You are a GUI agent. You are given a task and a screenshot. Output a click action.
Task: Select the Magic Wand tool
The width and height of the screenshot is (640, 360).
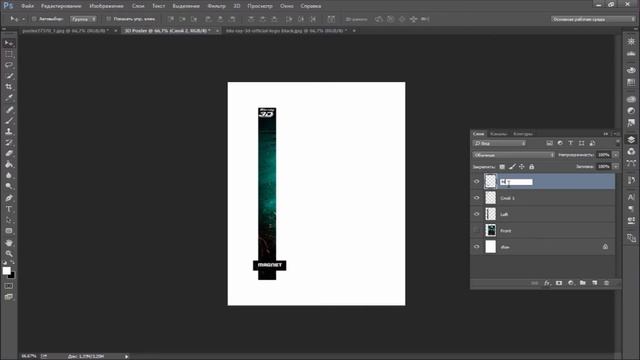[x=9, y=76]
